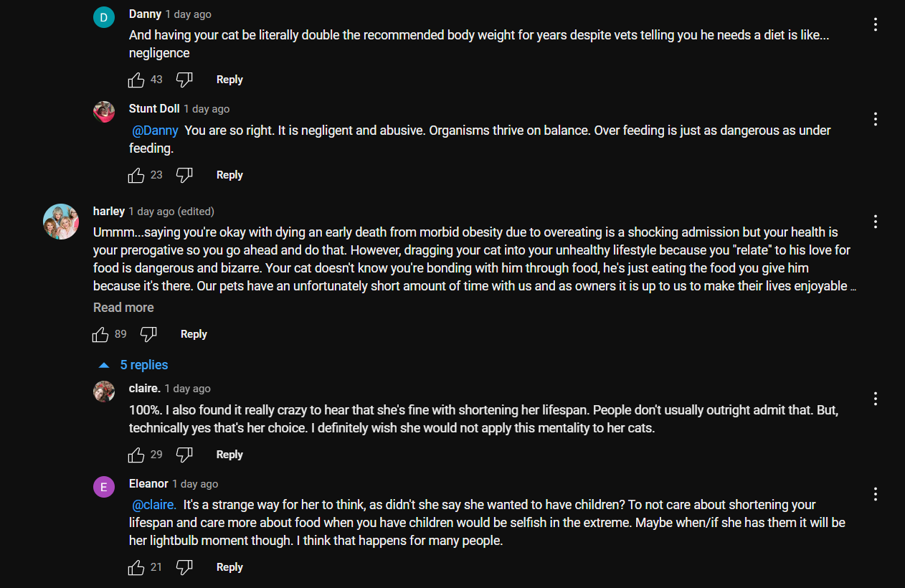905x588 pixels.
Task: Open harley's profile avatar
Action: 61,222
